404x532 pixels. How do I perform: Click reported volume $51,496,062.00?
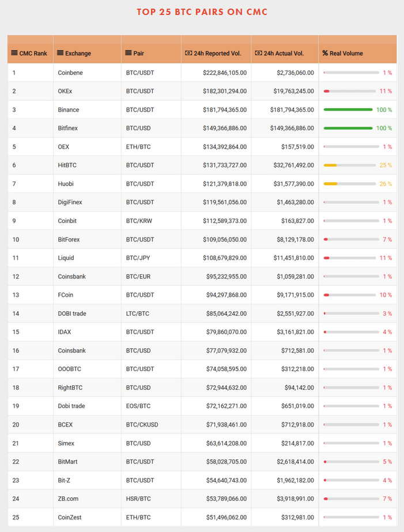click(x=226, y=518)
